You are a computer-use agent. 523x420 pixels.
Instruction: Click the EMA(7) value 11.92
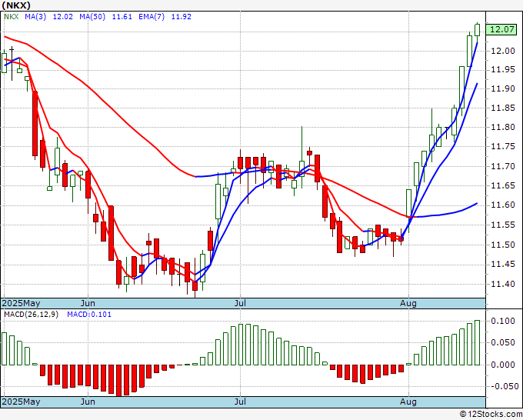pyautogui.click(x=181, y=17)
